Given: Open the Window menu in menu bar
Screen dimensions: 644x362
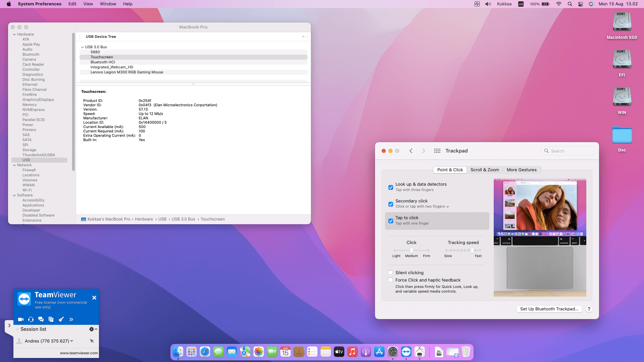Looking at the screenshot, I should (108, 4).
